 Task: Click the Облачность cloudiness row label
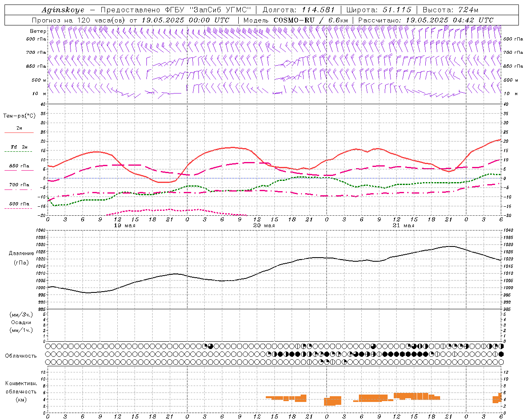click(21, 356)
